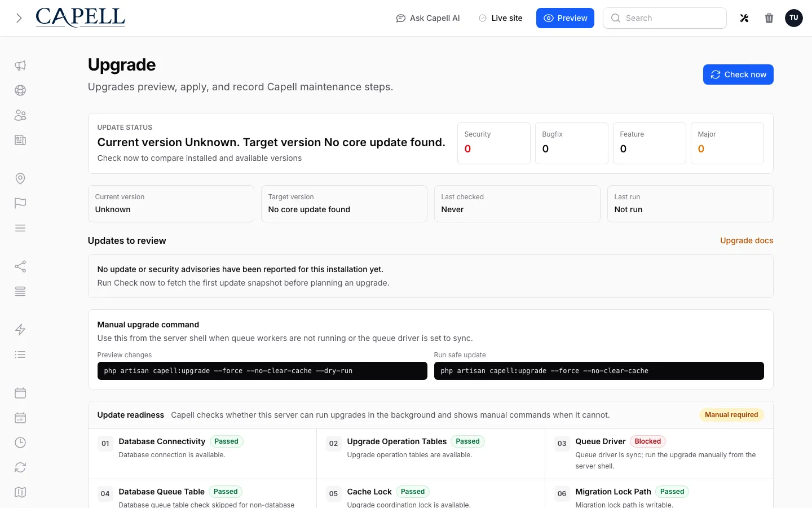Click the Updates to review heading
Screen dimensions: 812x508
[127, 240]
